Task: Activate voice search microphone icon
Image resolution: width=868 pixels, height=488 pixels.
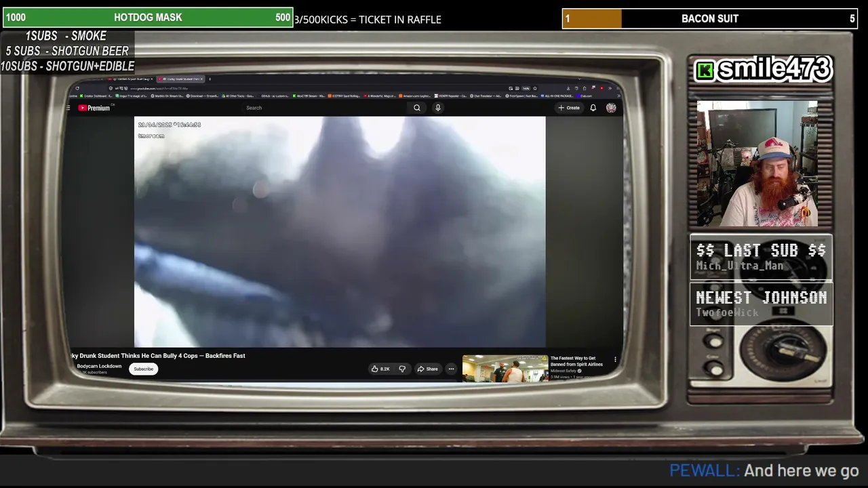Action: click(x=438, y=108)
